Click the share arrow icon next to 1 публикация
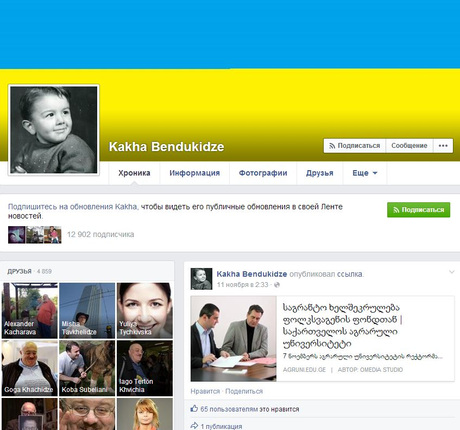The image size is (460, 430). point(194,426)
